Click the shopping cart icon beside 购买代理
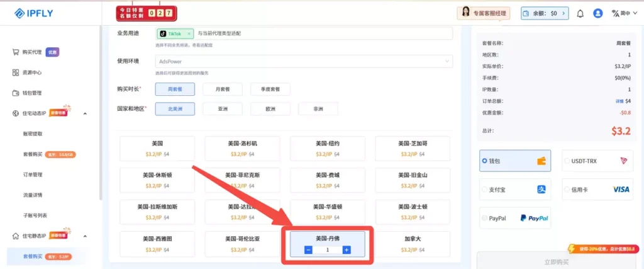The width and height of the screenshot is (644, 269). click(x=16, y=52)
